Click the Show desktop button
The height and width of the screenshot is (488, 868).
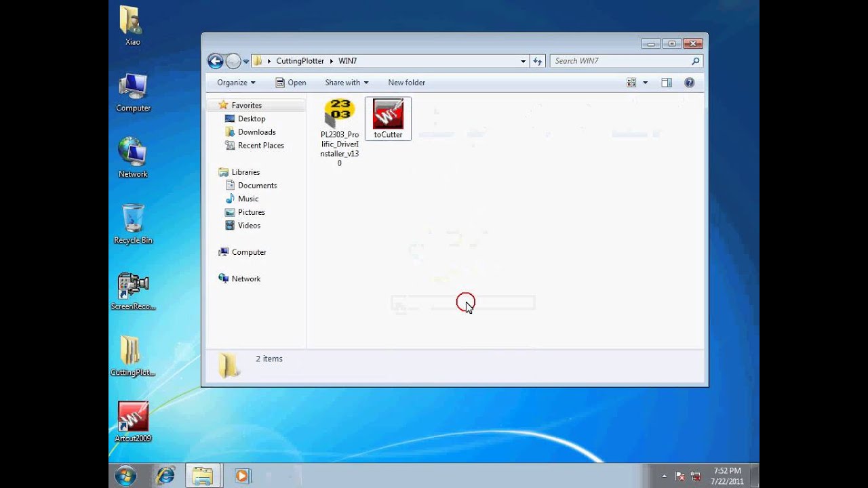pos(755,476)
